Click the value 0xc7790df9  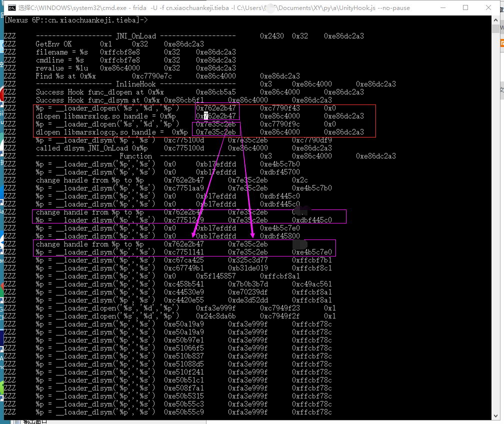(312, 140)
